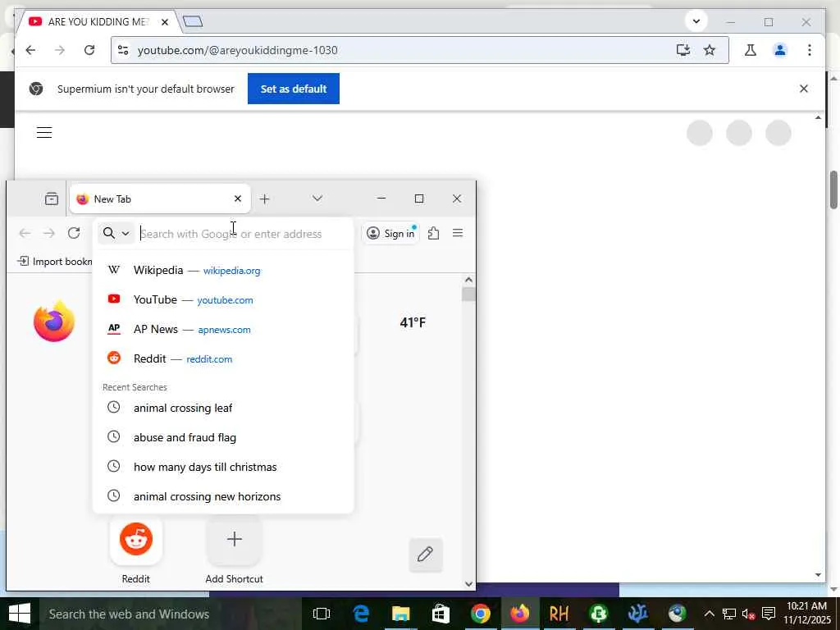This screenshot has width=840, height=630.
Task: Open the Supermium labs flask icon
Action: (x=751, y=50)
